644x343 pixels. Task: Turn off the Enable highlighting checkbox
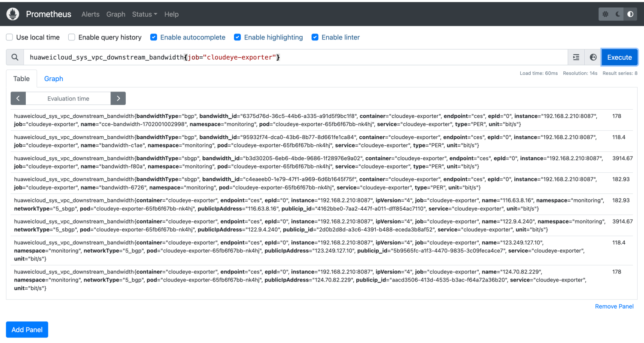237,37
